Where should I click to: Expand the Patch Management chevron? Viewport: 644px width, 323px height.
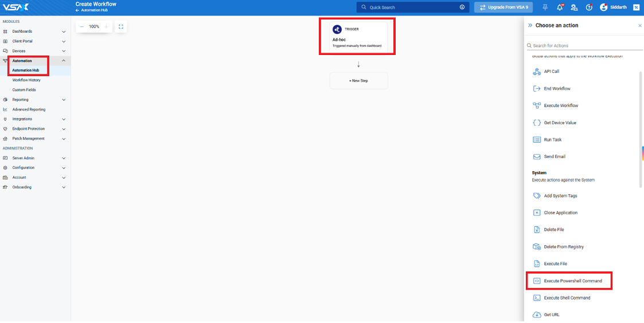coord(64,139)
